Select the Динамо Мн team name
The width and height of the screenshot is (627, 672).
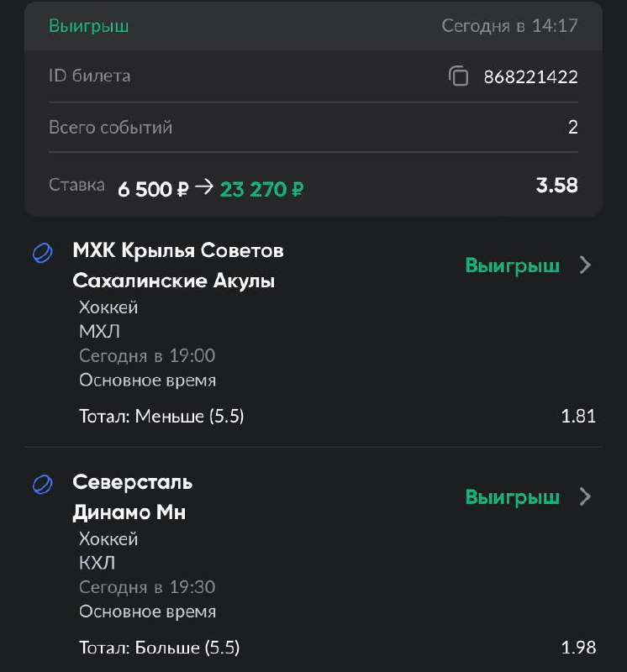click(129, 512)
